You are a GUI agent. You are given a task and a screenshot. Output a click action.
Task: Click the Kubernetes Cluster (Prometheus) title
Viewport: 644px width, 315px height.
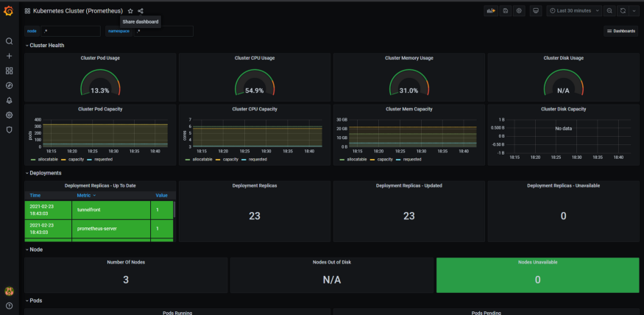pos(78,11)
